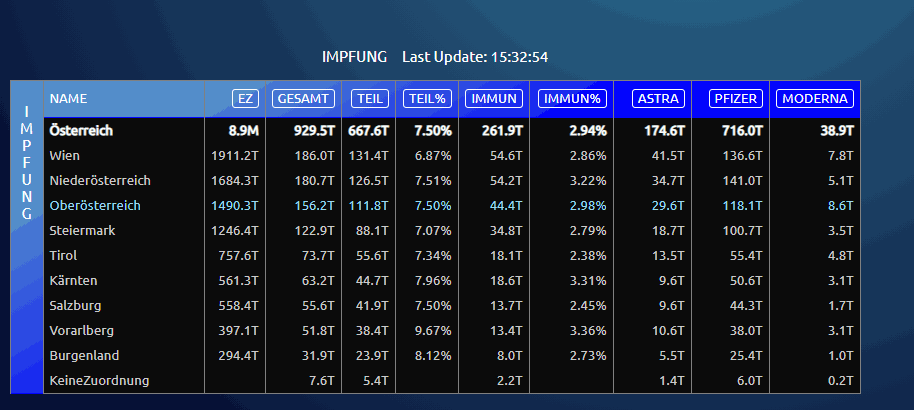
Task: Click the TEIL header button
Action: [x=370, y=99]
